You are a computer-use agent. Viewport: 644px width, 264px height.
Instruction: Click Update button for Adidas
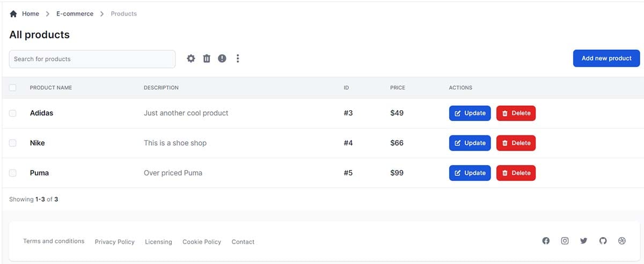470,113
